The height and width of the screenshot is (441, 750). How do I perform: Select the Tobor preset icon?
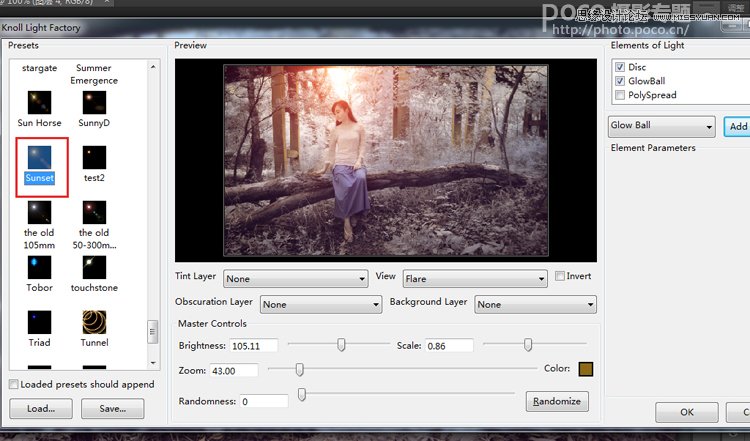[x=40, y=267]
